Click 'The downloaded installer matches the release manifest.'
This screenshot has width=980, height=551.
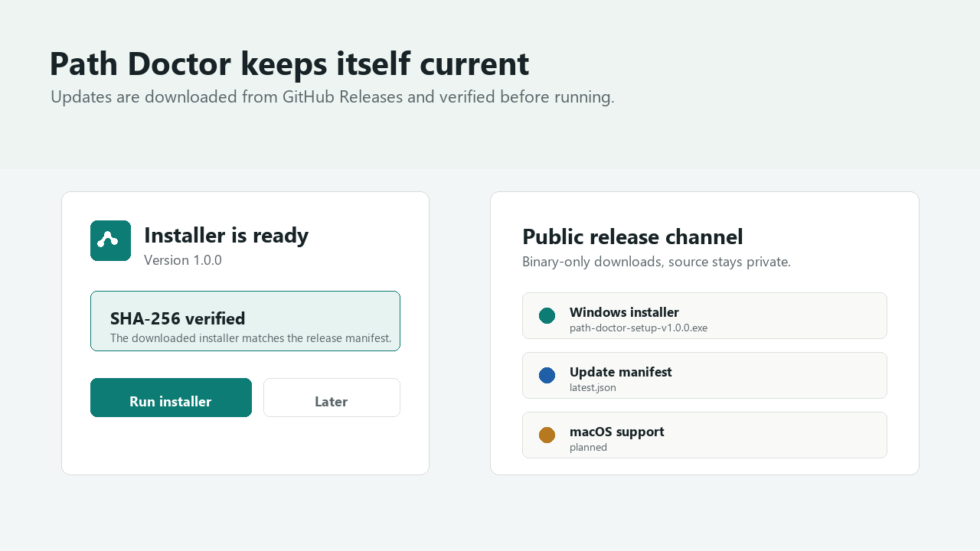(x=250, y=337)
